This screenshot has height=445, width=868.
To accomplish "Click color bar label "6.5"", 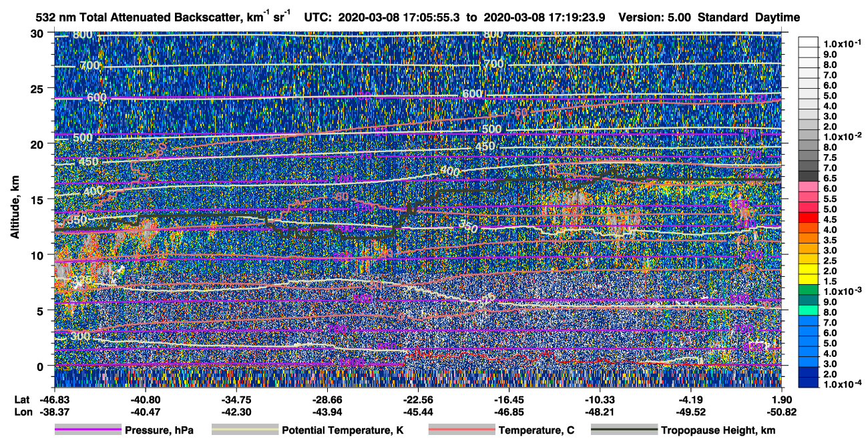I will (x=830, y=178).
